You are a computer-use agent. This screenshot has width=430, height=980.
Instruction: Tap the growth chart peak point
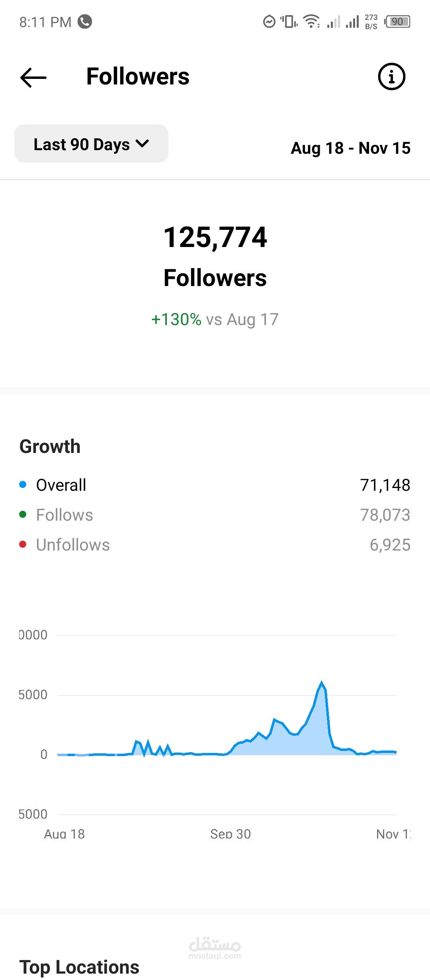pyautogui.click(x=322, y=683)
